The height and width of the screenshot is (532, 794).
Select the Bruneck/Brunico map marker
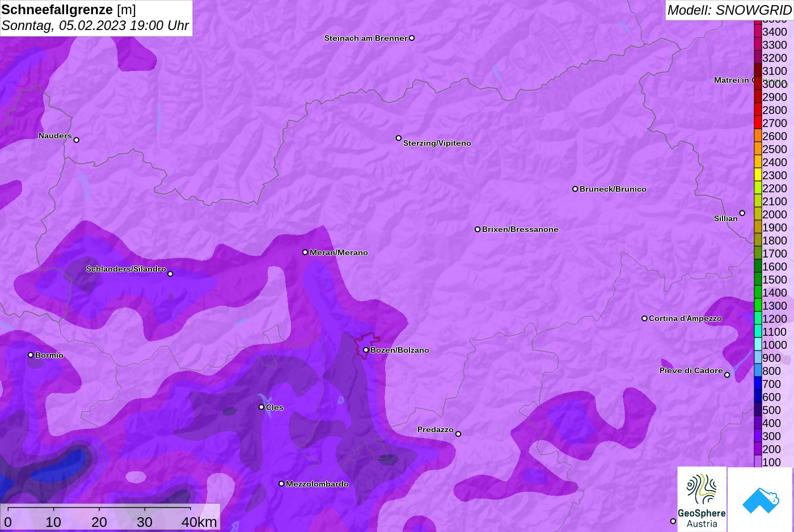click(x=575, y=189)
